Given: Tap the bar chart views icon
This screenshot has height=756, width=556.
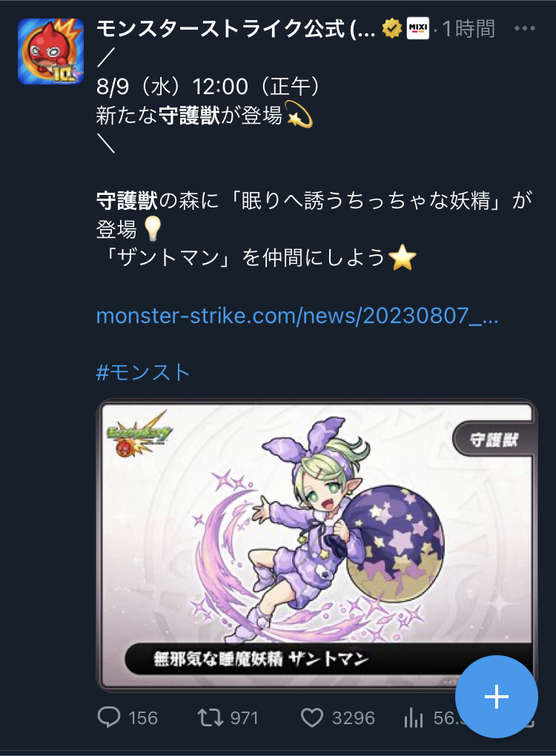Looking at the screenshot, I should tap(413, 717).
